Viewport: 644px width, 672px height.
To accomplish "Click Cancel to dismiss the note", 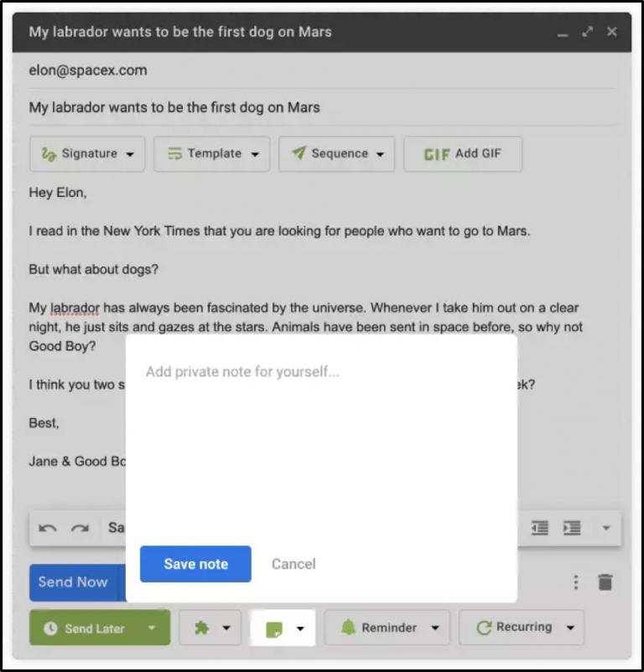I will click(293, 564).
